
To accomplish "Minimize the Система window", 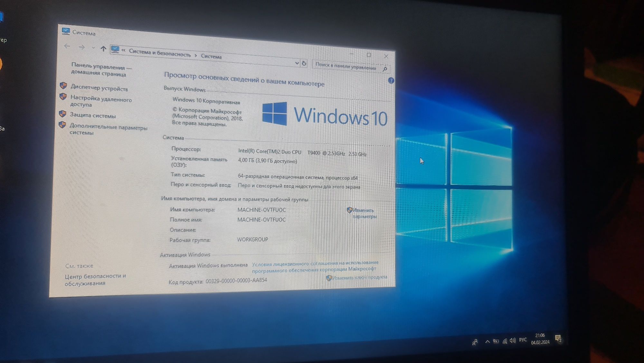I will pos(352,54).
